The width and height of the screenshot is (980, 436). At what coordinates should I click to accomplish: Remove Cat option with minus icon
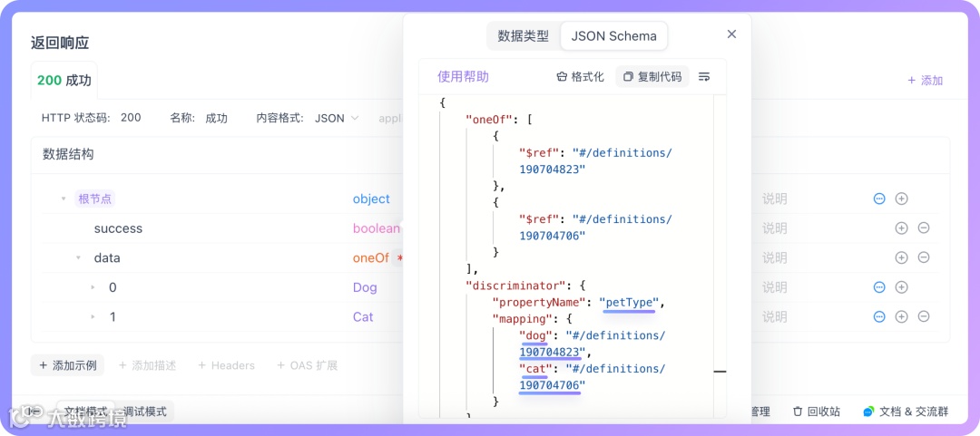pos(924,316)
